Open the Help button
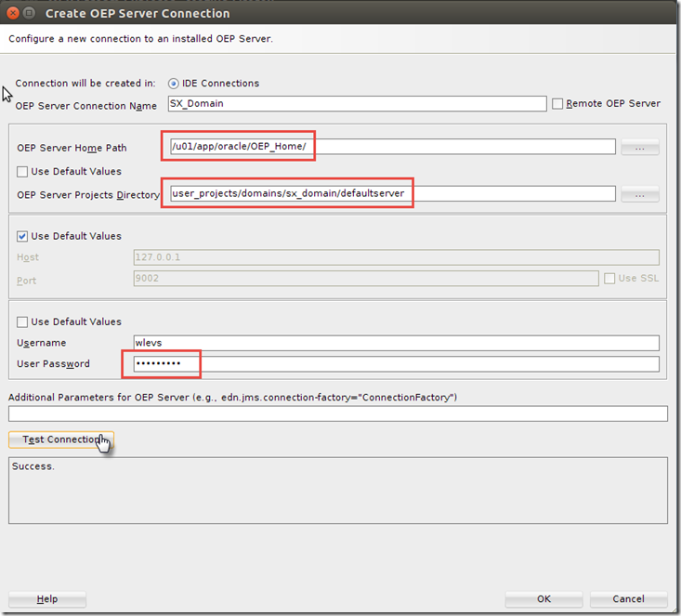681x616 pixels. [x=47, y=599]
